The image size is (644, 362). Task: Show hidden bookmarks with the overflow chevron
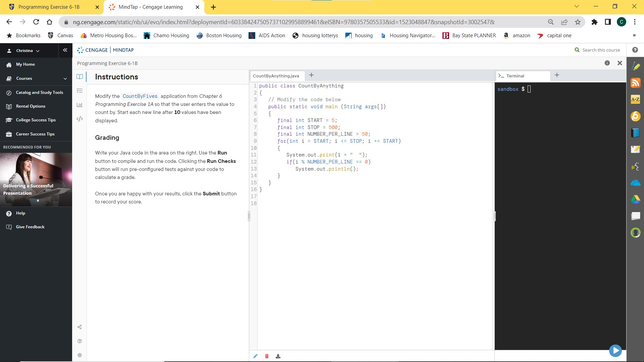(x=634, y=36)
